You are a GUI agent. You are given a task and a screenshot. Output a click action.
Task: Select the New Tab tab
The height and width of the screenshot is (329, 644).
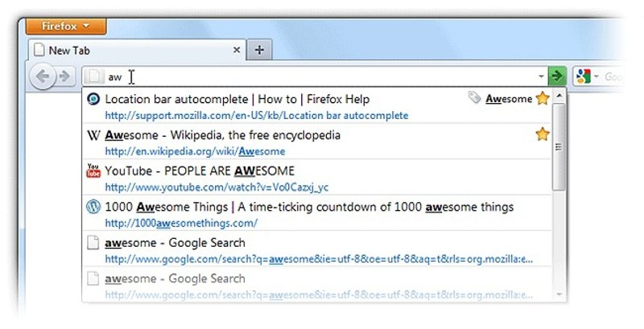pyautogui.click(x=133, y=50)
